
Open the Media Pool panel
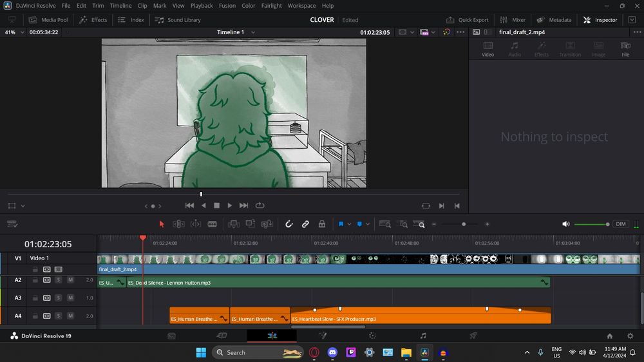coord(48,20)
